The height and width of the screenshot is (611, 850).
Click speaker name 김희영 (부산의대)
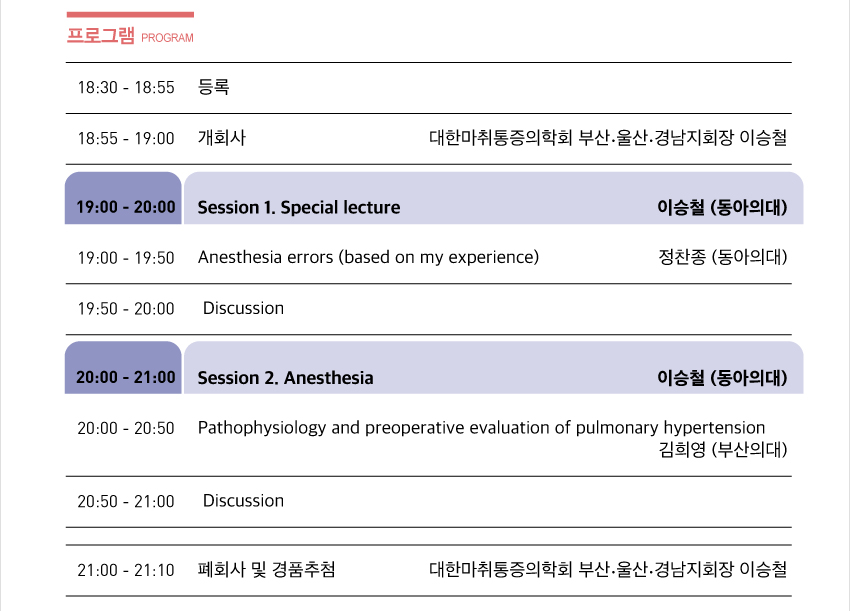(x=723, y=450)
